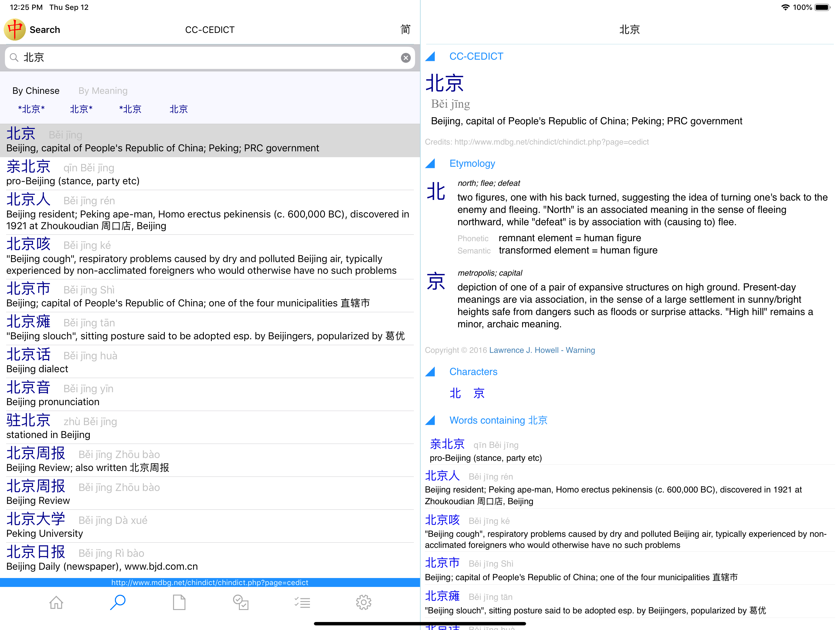Collapse the Words containing 北京 section triangle

[x=430, y=421]
